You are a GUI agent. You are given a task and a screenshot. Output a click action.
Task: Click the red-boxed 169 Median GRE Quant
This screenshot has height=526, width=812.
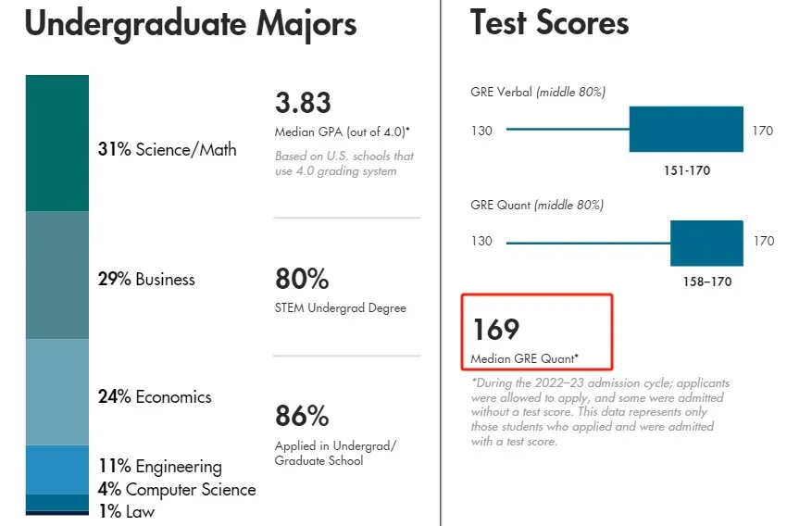[x=537, y=332]
